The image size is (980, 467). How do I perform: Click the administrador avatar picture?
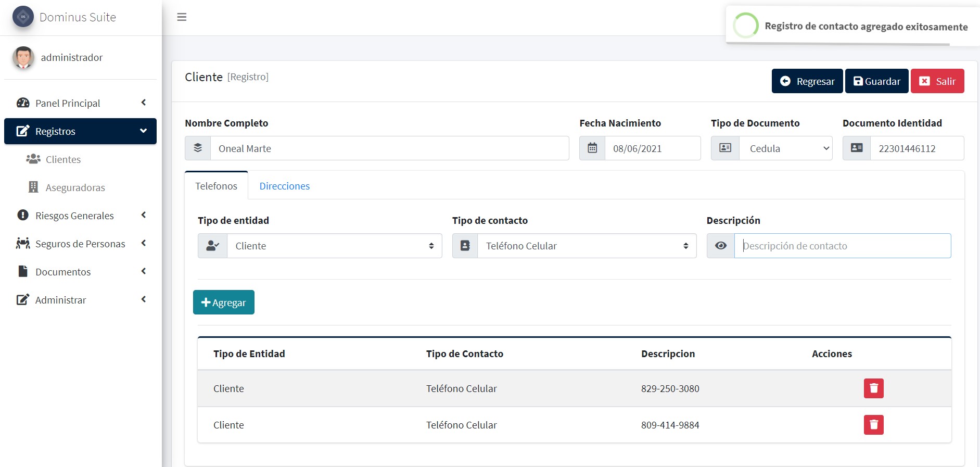click(x=23, y=57)
